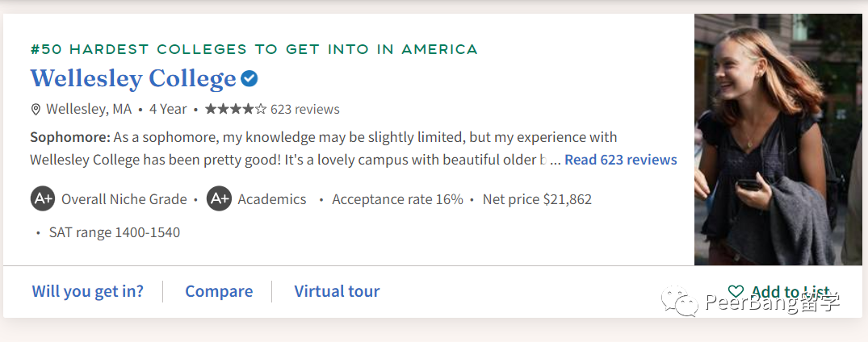Screen dimensions: 868x342
Task: Click the Read 623 reviews link
Action: point(620,160)
